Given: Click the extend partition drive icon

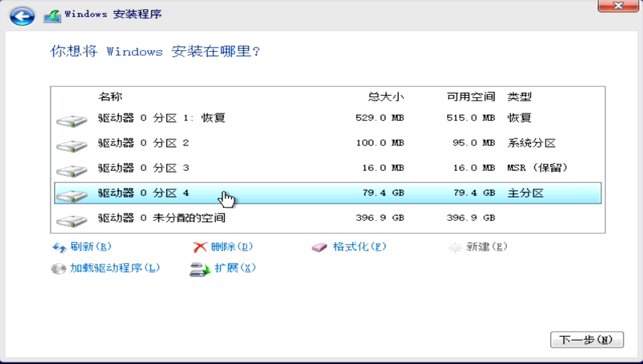Looking at the screenshot, I should pyautogui.click(x=199, y=270).
